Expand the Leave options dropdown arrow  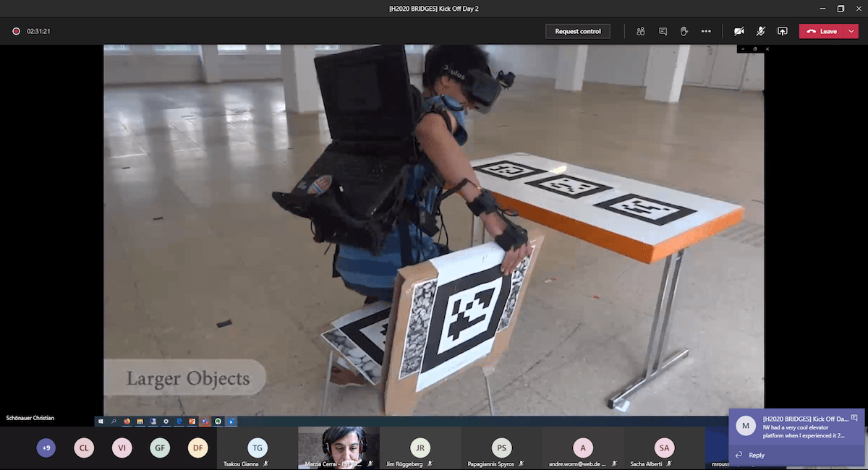click(x=851, y=31)
